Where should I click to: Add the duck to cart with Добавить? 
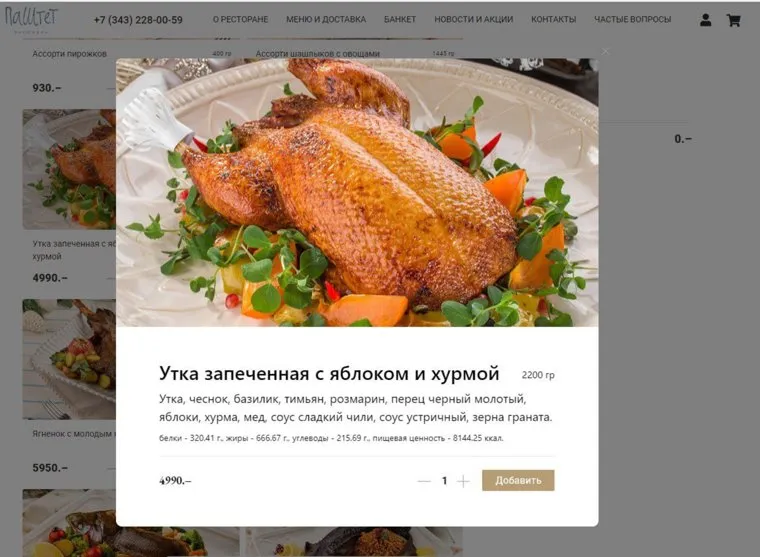[x=518, y=480]
